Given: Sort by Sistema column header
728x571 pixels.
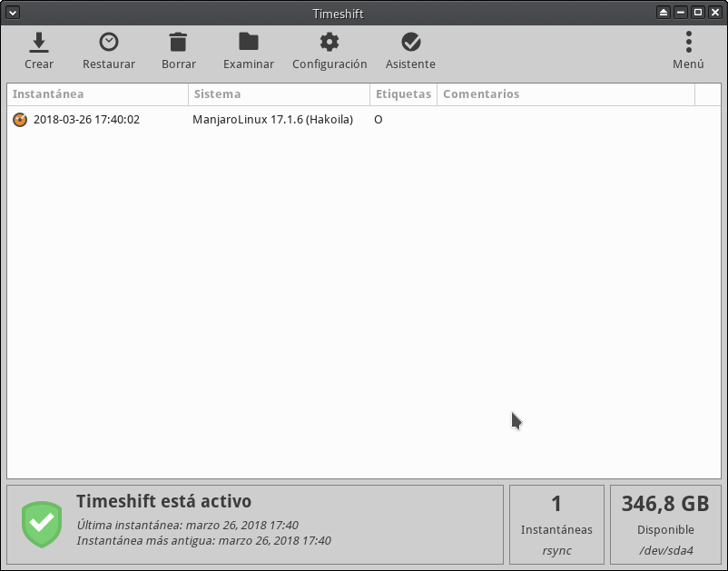Looking at the screenshot, I should pyautogui.click(x=279, y=94).
